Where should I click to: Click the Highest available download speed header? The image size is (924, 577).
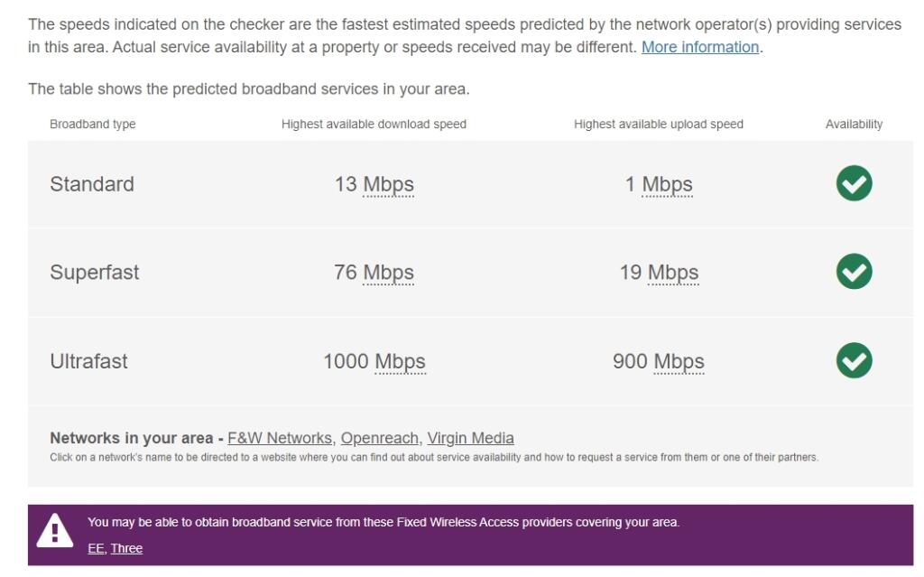[373, 124]
